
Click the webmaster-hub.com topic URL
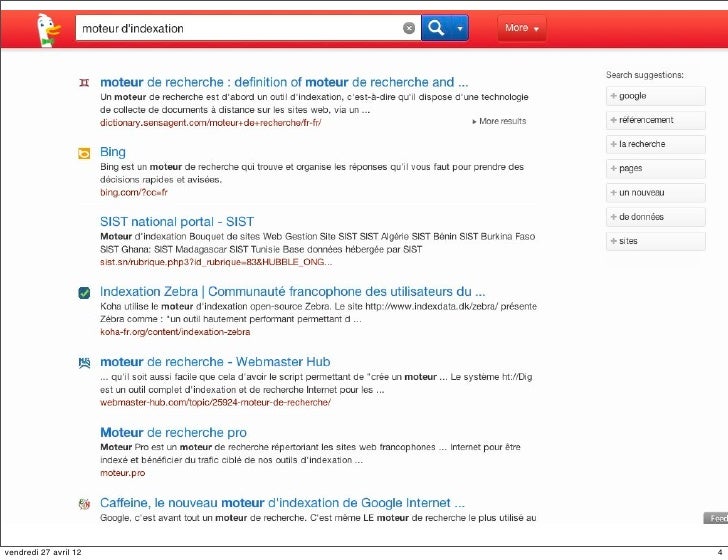pyautogui.click(x=215, y=403)
